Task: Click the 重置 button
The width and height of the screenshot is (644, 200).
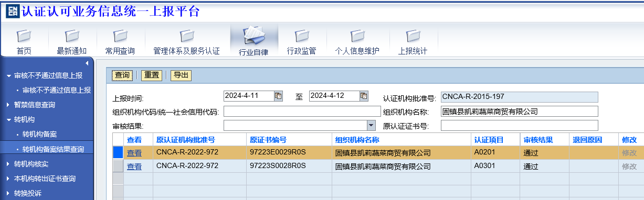Action: [152, 75]
